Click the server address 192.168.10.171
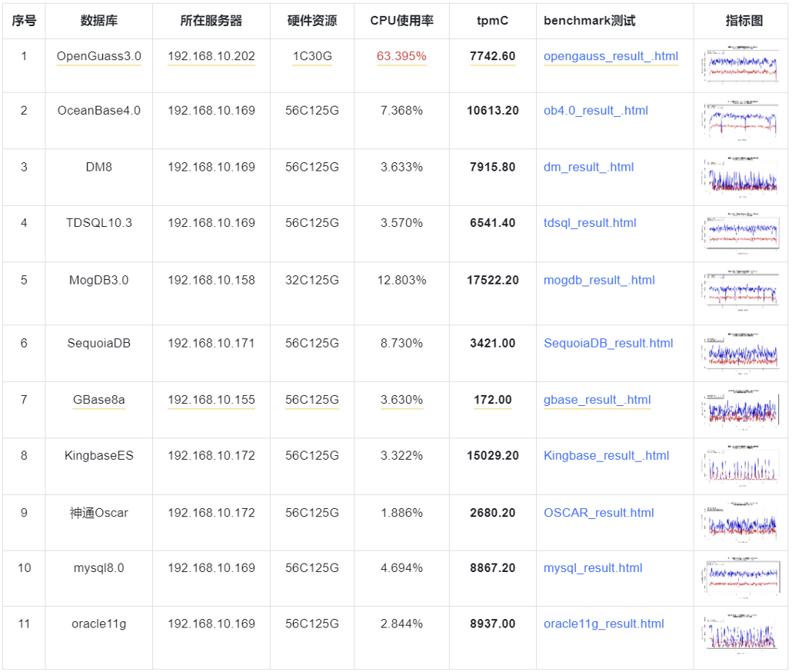 (x=211, y=344)
